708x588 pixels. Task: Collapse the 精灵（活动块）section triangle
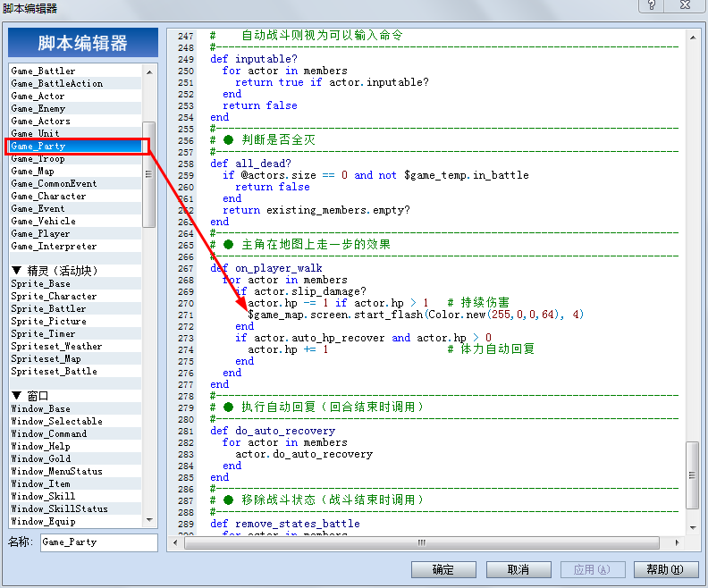click(17, 270)
